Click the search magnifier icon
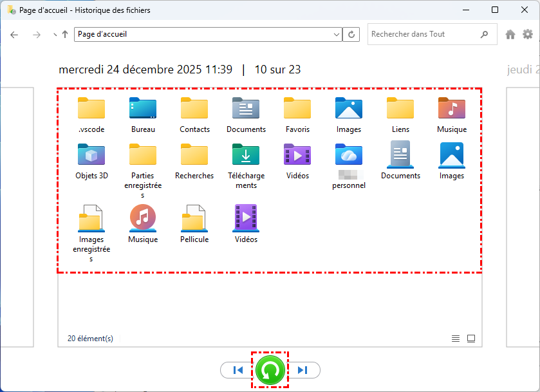The width and height of the screenshot is (540, 392). 484,34
